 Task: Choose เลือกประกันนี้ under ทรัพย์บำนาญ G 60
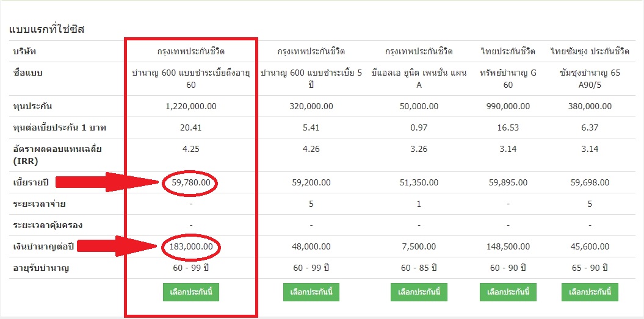click(x=508, y=292)
